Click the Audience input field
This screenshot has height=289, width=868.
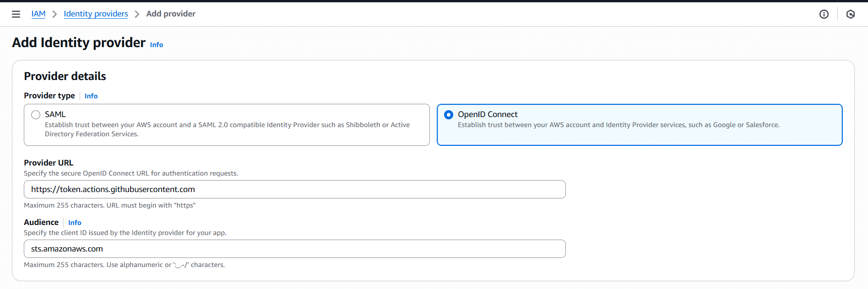(294, 249)
